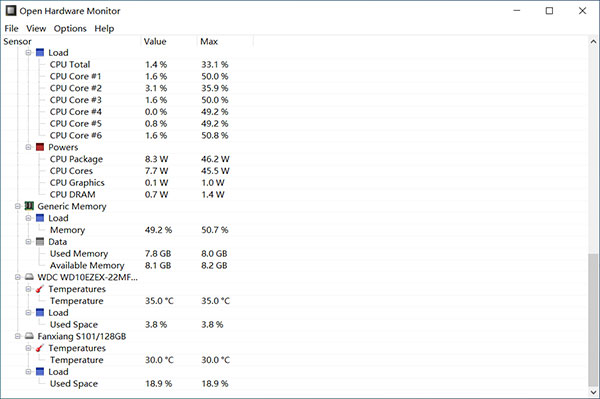The height and width of the screenshot is (399, 600).
Task: Click the WDC WD10EZEX hard drive icon
Action: (x=29, y=277)
